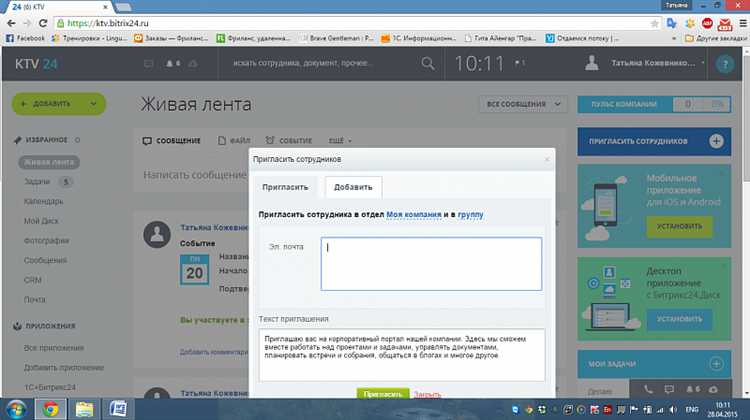Expand the Ещё dropdown in post tabs
Image resolution: width=750 pixels, height=420 pixels.
[x=340, y=141]
